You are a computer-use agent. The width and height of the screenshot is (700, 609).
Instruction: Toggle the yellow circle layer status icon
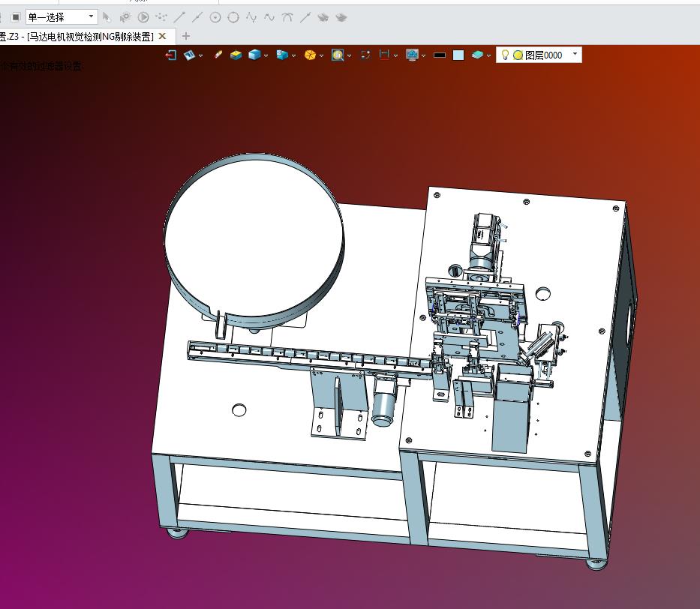tap(518, 55)
